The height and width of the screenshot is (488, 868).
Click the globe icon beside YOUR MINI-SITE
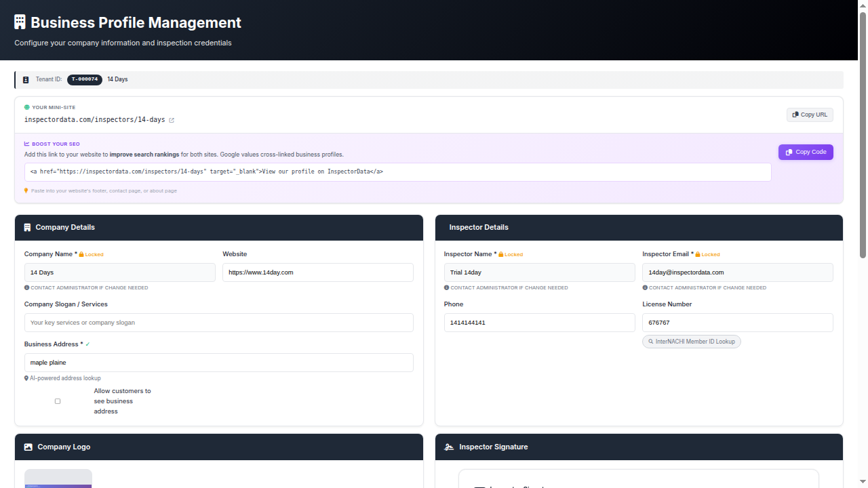pyautogui.click(x=26, y=107)
